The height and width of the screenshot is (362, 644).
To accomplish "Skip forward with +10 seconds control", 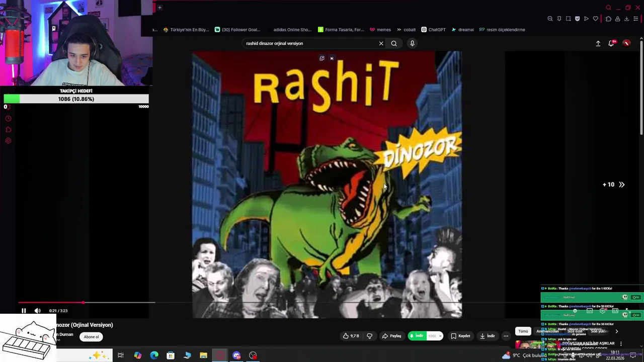I will point(614,185).
